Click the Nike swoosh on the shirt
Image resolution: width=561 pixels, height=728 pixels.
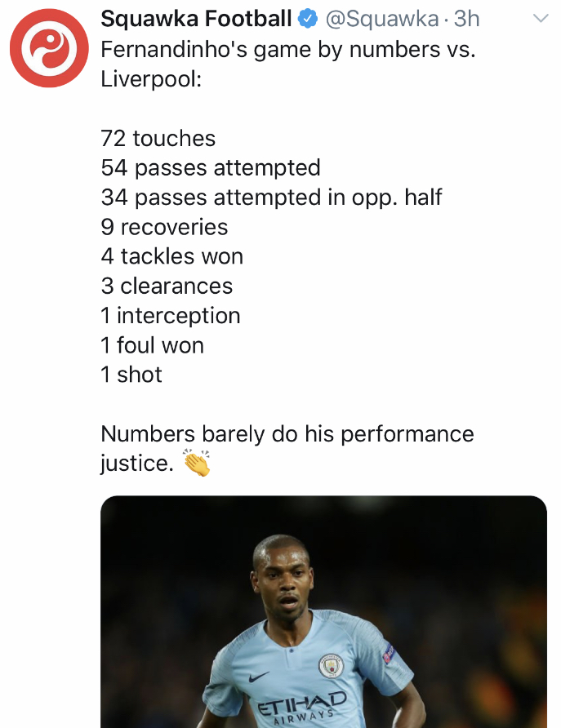click(260, 677)
